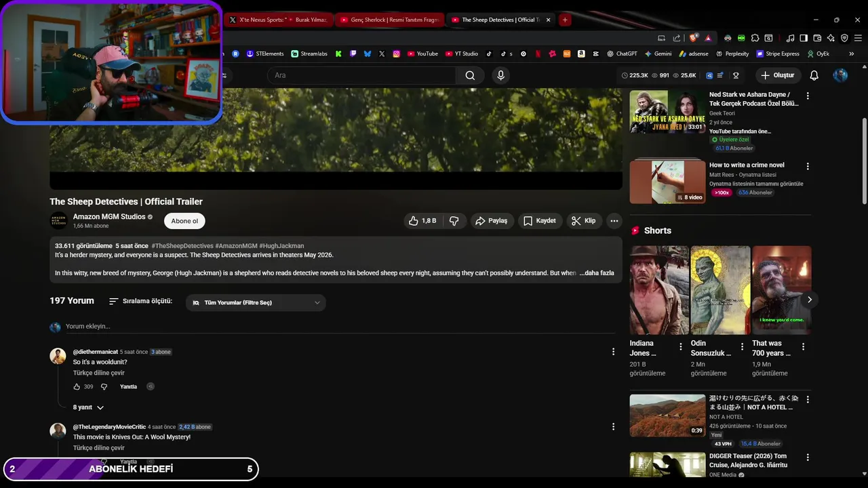Open a new browser tab
Screen dimensions: 868x488
pyautogui.click(x=565, y=20)
